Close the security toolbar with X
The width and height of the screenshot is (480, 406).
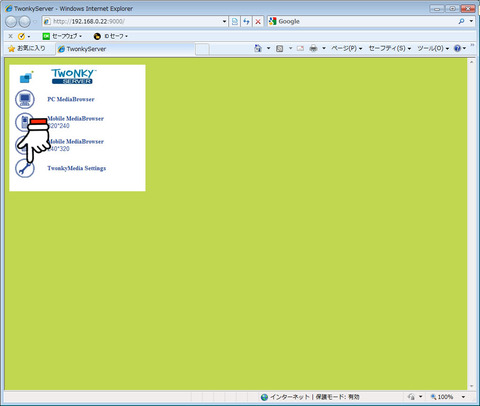coord(10,36)
